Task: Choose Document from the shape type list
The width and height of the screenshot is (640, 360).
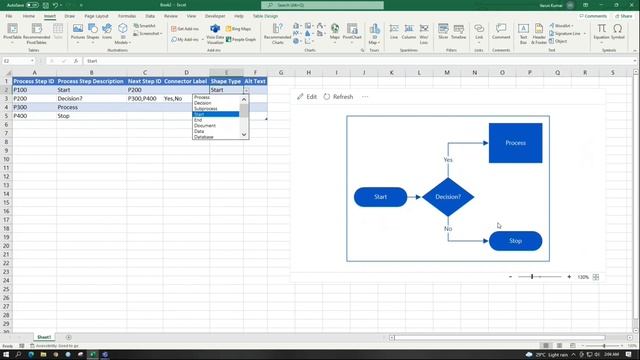Action: 216,126
